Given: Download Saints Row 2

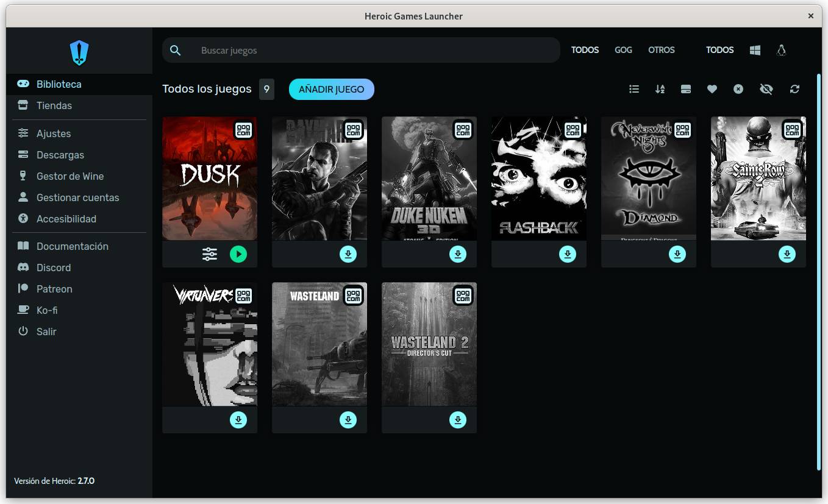Looking at the screenshot, I should pyautogui.click(x=787, y=254).
